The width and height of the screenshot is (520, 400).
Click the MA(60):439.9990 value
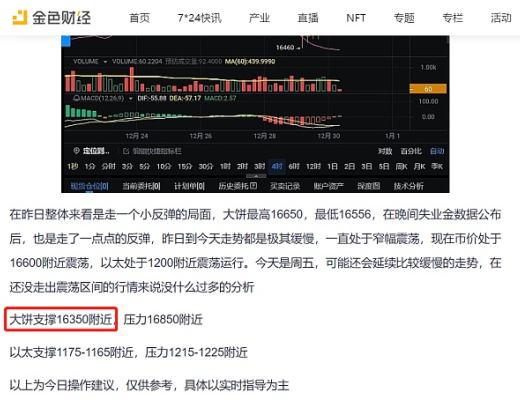tap(250, 61)
